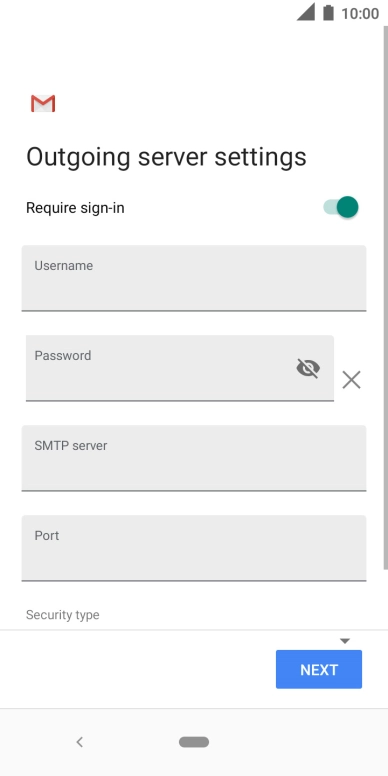The height and width of the screenshot is (776, 388).
Task: Tap the Username field label text
Action: [x=64, y=266]
